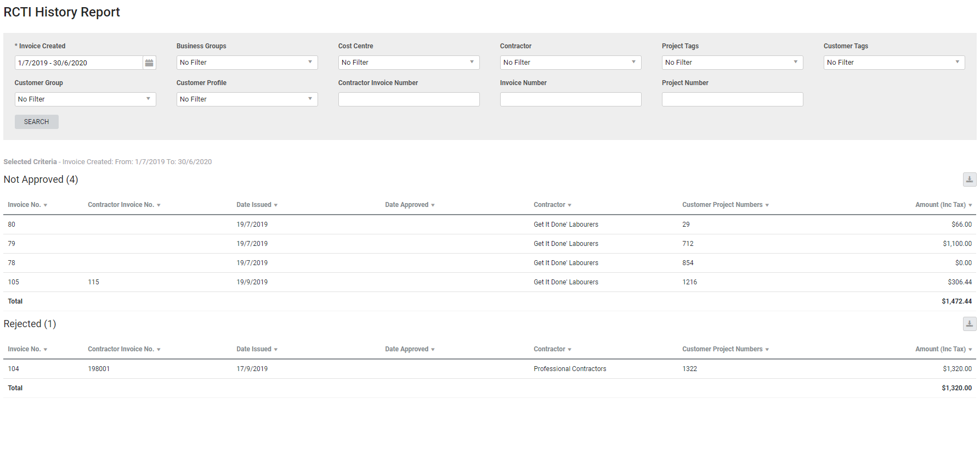Run the report with the SEARCH button
The width and height of the screenshot is (980, 460).
tap(36, 122)
